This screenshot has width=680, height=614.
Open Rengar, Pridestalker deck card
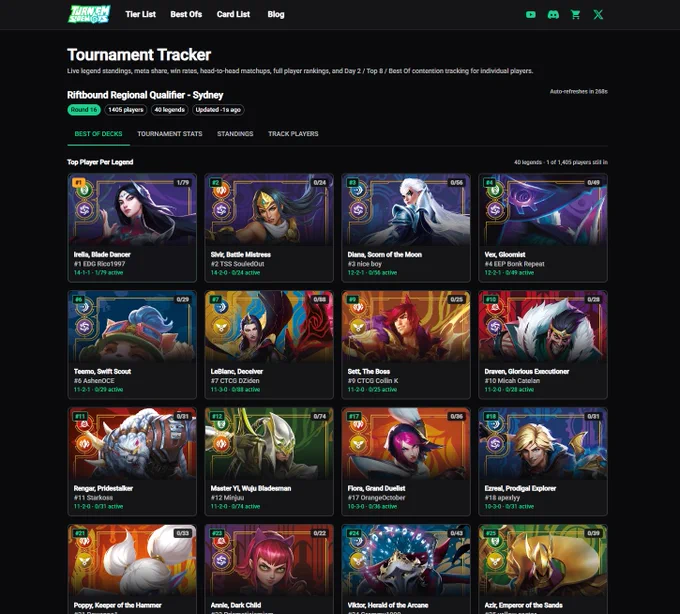132,461
